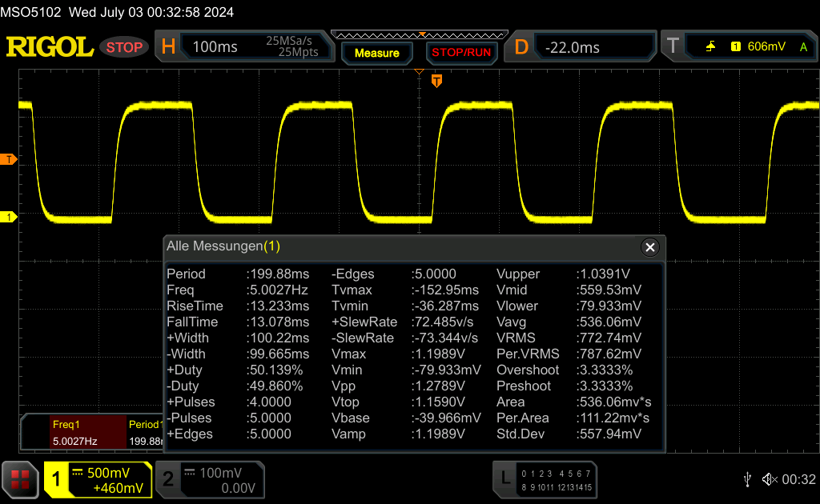
Task: Click the Preshoot measurement label
Action: coord(524,386)
